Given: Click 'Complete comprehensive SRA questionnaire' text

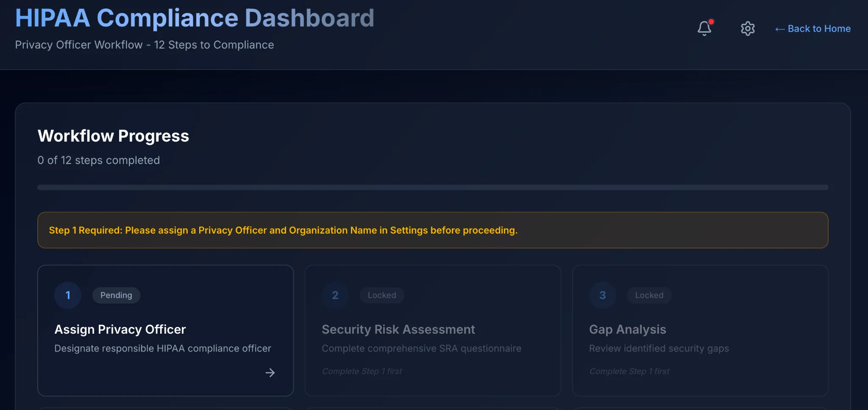Looking at the screenshot, I should pyautogui.click(x=421, y=349).
